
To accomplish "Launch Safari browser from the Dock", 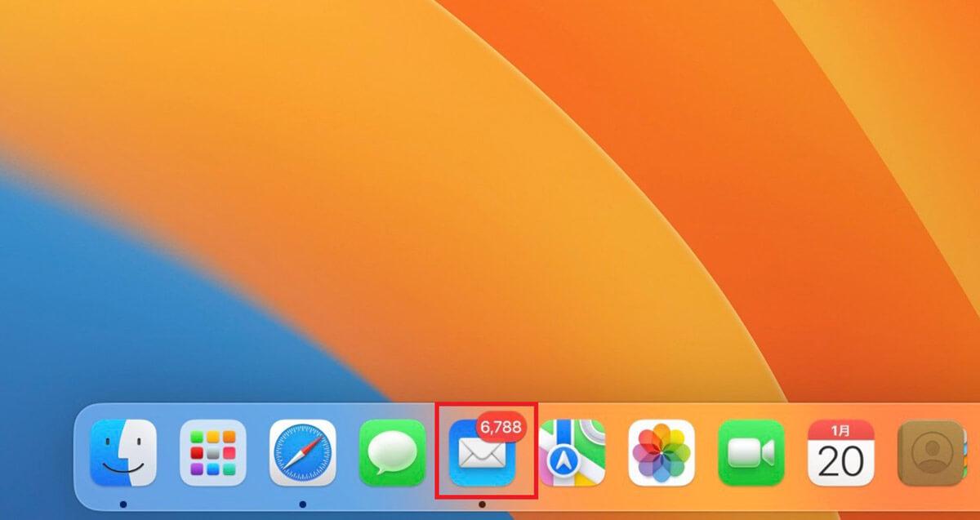I will 303,453.
